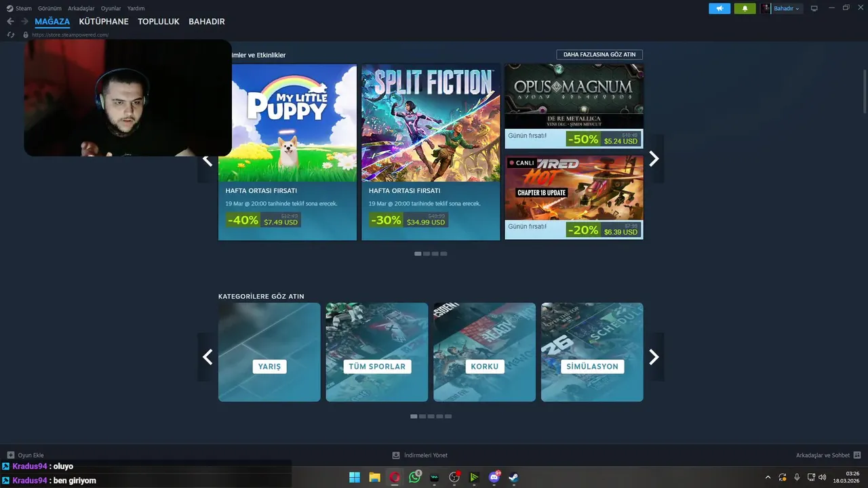Select last category carousel page dot
The image size is (868, 488).
click(x=448, y=416)
